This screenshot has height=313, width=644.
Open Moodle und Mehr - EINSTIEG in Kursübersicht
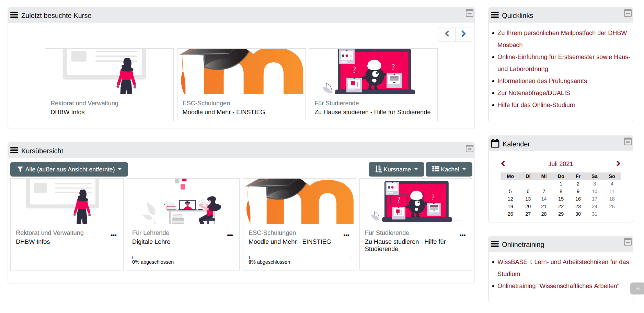click(x=289, y=242)
